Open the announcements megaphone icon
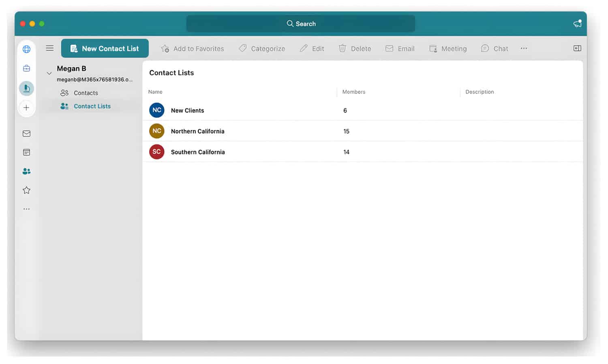This screenshot has width=608, height=364. 577,23
